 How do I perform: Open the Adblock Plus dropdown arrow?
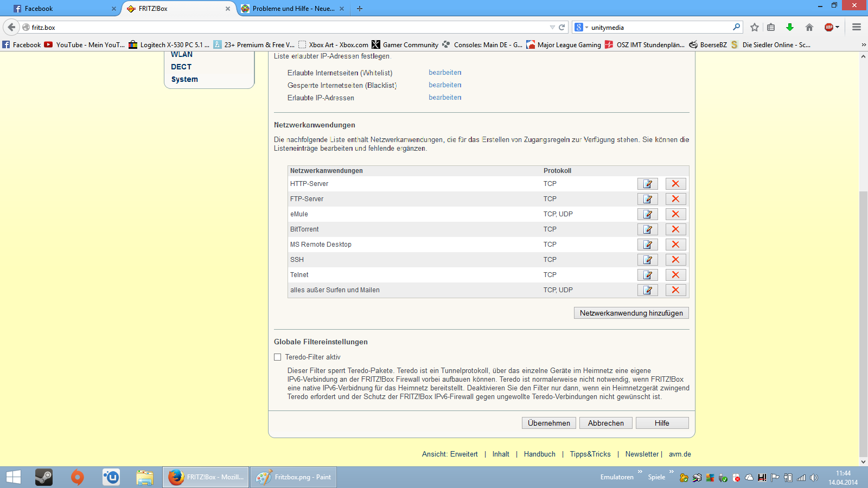pyautogui.click(x=838, y=27)
